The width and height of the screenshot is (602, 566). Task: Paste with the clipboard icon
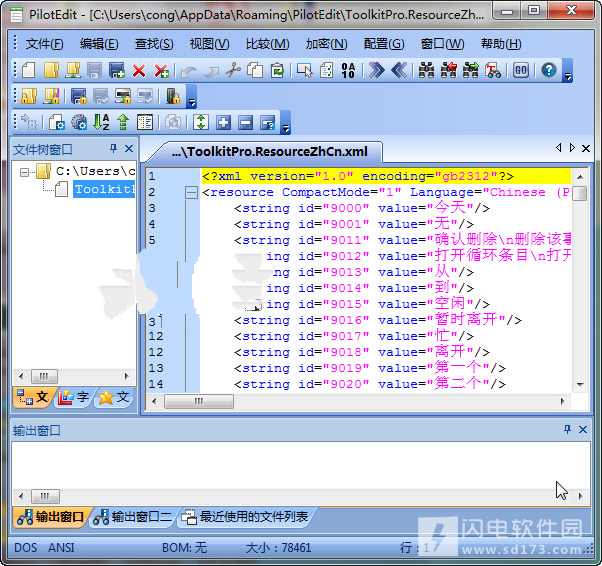pyautogui.click(x=277, y=71)
